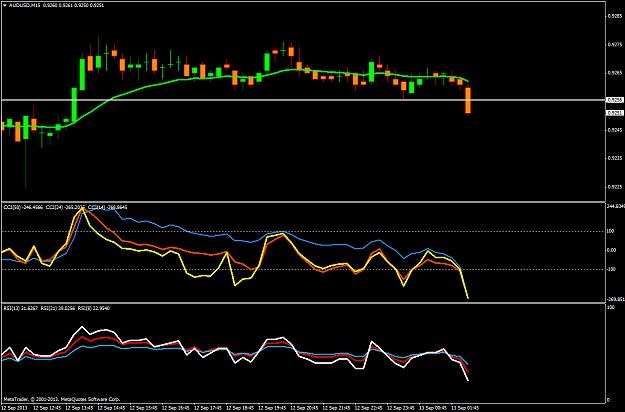The width and height of the screenshot is (625, 412).
Task: Click the CCI(50) indicator label
Action: [x=23, y=207]
